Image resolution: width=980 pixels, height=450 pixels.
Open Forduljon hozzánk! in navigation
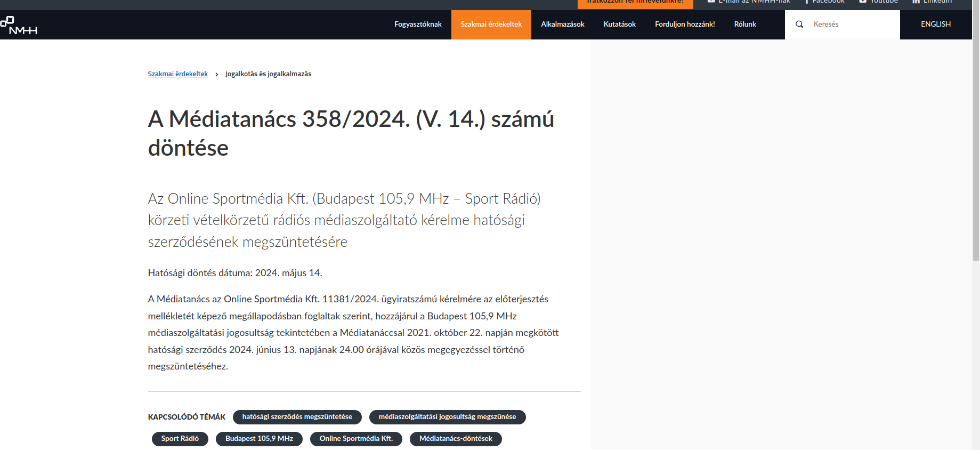click(x=684, y=25)
